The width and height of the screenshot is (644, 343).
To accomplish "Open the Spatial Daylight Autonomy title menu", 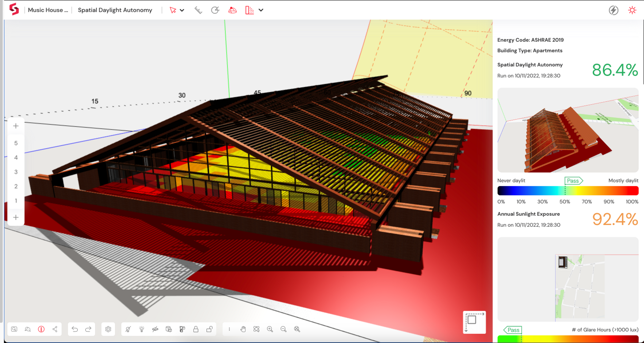I will [x=115, y=10].
